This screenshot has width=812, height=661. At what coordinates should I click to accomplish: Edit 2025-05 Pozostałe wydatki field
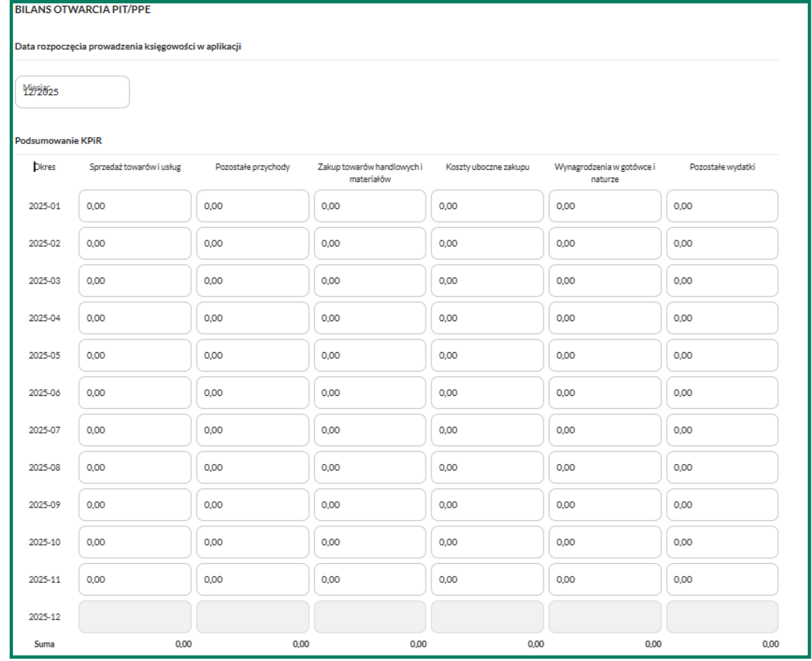(722, 355)
